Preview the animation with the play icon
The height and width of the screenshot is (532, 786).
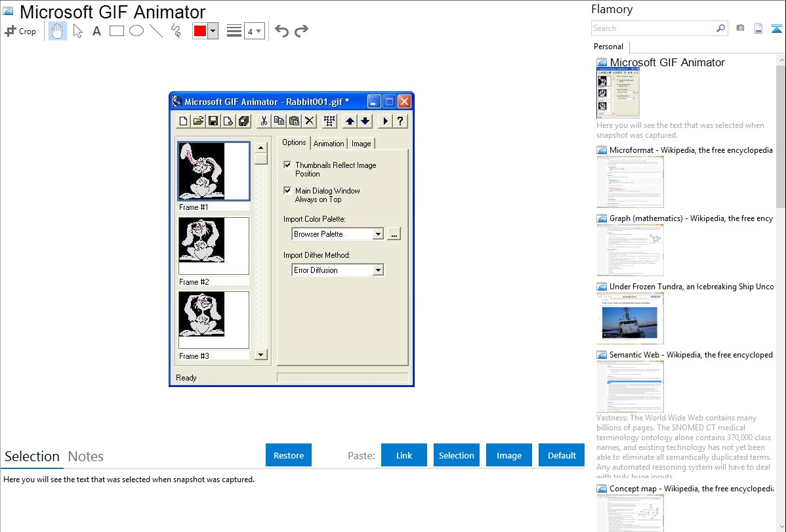coord(385,121)
